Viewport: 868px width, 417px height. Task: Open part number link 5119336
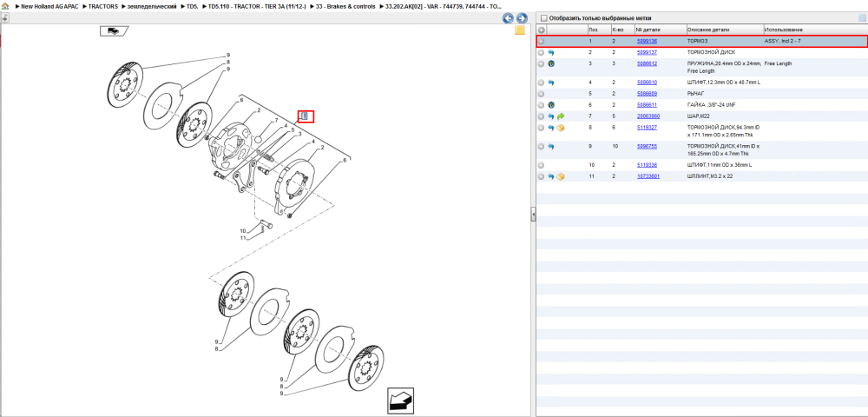[647, 165]
